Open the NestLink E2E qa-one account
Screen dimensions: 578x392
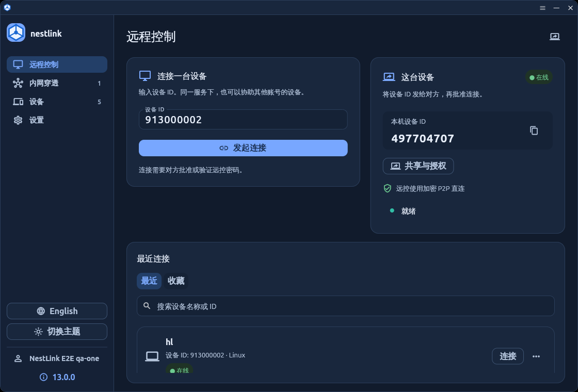click(57, 358)
